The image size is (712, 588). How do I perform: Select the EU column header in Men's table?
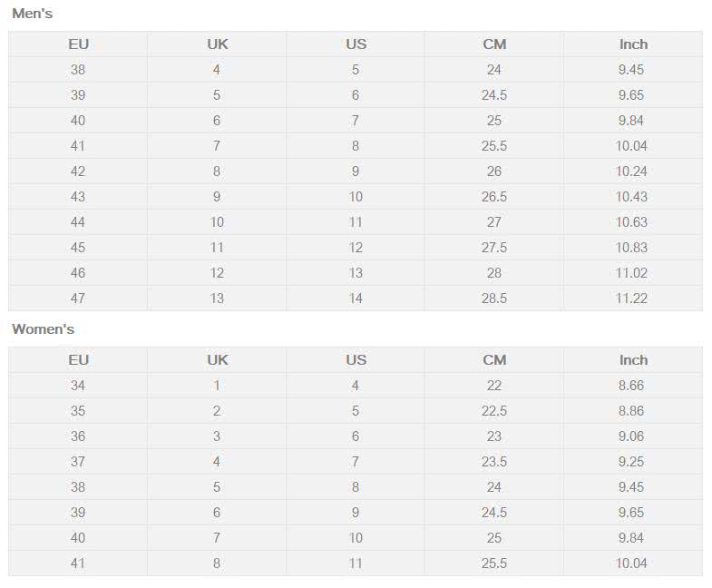click(78, 44)
